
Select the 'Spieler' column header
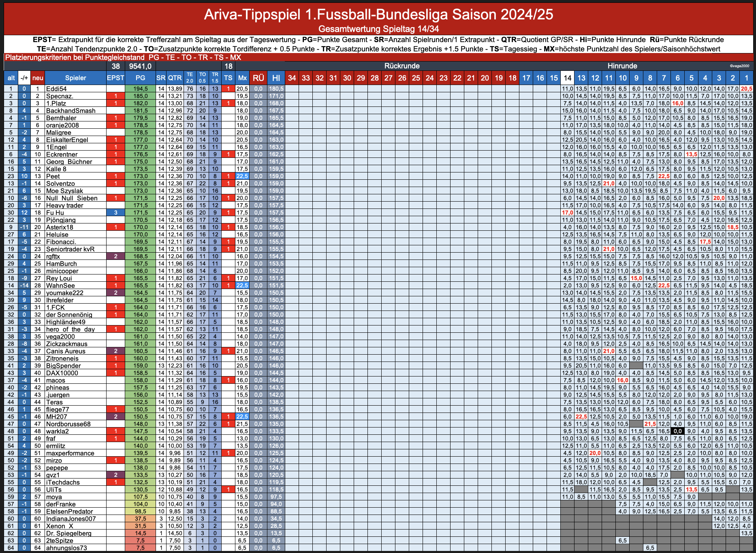pos(75,78)
